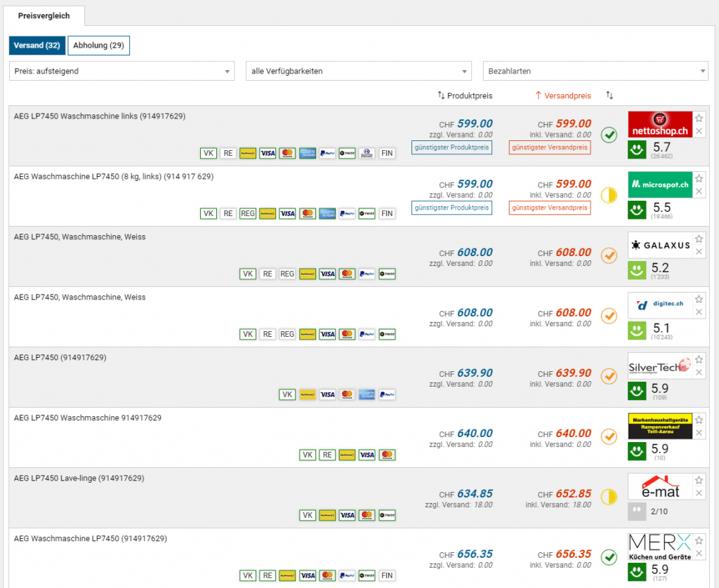This screenshot has height=588, width=719.
Task: Star the nettoshop.ch shop as favorite
Action: [x=699, y=118]
